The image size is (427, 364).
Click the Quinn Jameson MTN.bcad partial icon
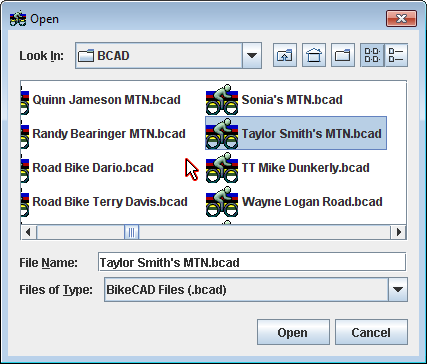25,99
